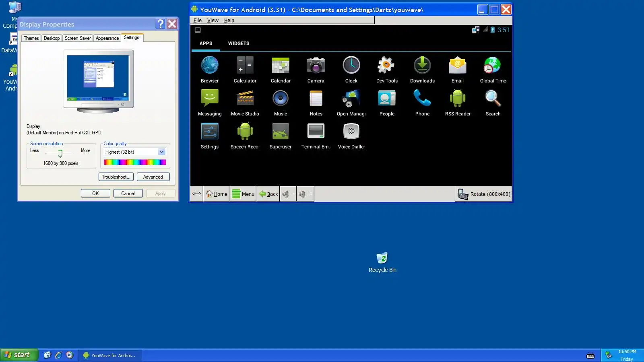Open the Windows Start menu
This screenshot has width=644, height=362.
19,355
